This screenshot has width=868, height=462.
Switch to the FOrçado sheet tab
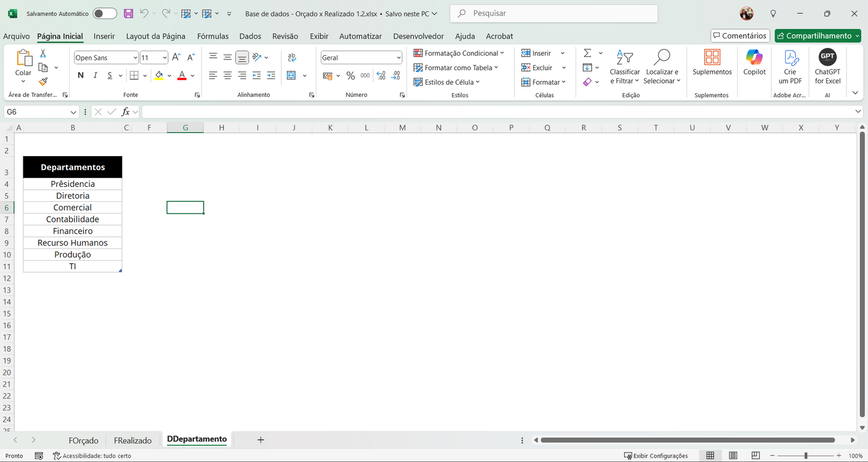(83, 440)
